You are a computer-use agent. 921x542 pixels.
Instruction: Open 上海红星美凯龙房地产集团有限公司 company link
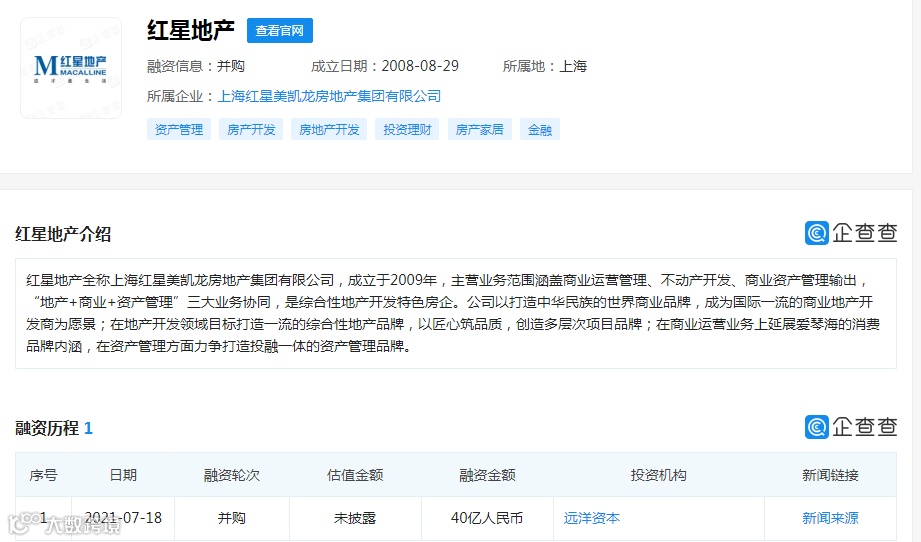coord(329,96)
